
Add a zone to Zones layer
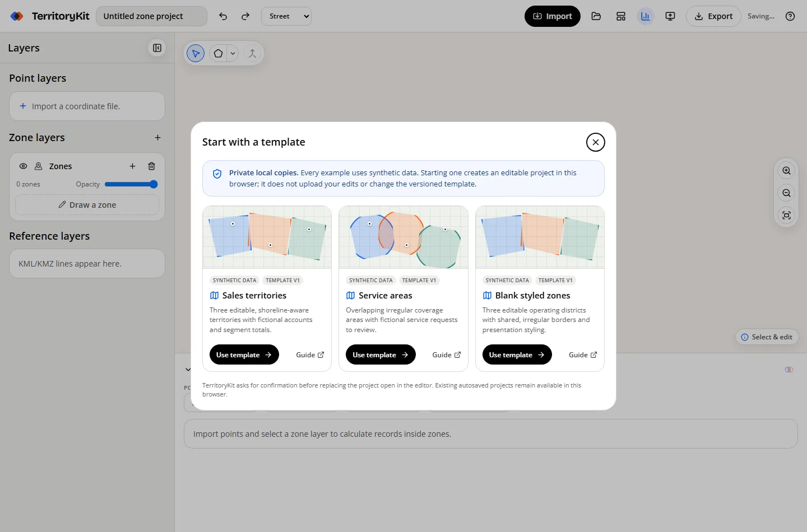[133, 166]
